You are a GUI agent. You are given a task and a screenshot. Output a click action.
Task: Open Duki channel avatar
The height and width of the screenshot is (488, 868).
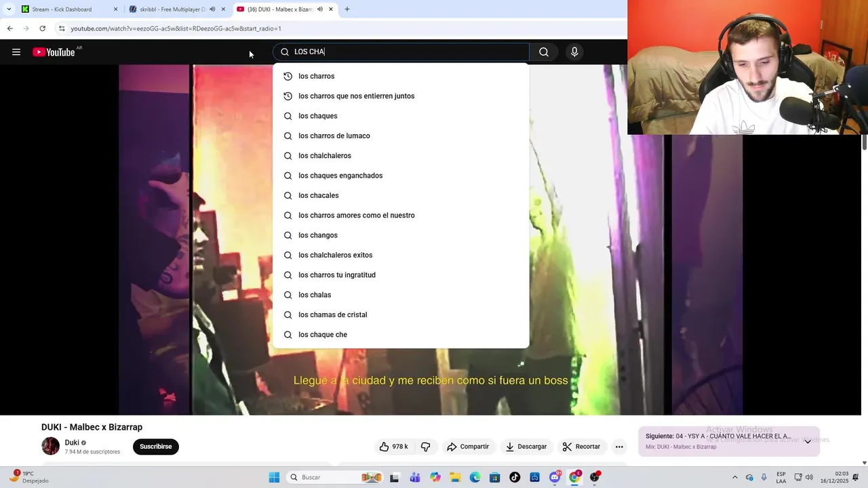(x=51, y=446)
